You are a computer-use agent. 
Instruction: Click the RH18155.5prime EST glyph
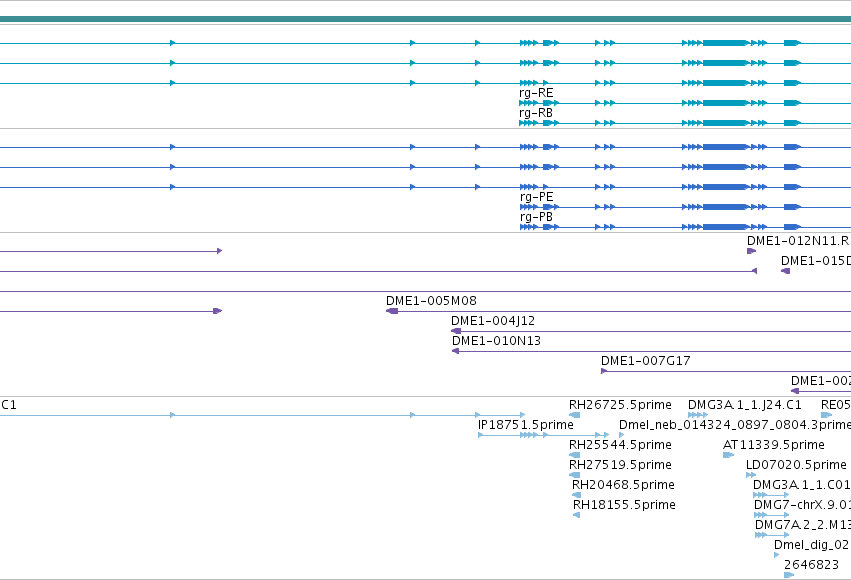pos(576,515)
